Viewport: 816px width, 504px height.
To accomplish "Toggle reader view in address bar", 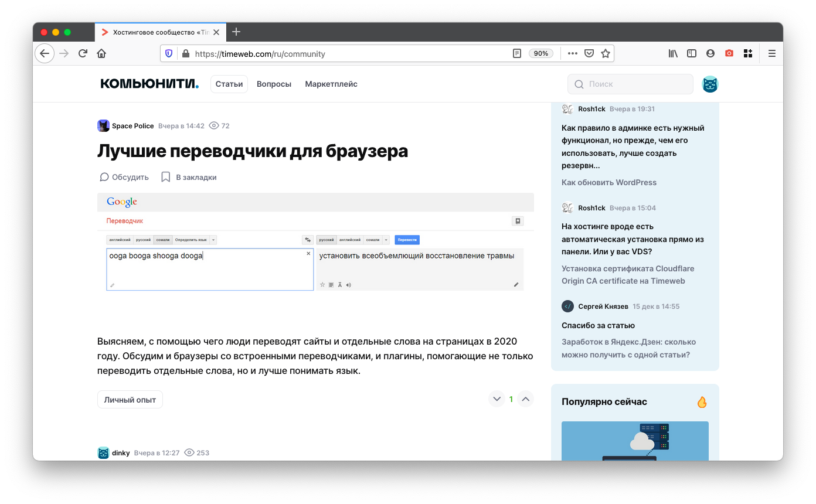I will (x=516, y=53).
